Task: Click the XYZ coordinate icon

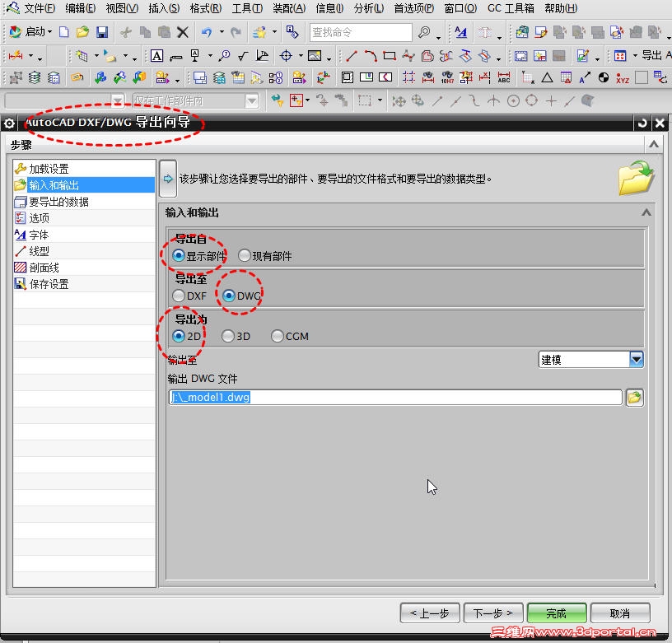Action: point(623,77)
